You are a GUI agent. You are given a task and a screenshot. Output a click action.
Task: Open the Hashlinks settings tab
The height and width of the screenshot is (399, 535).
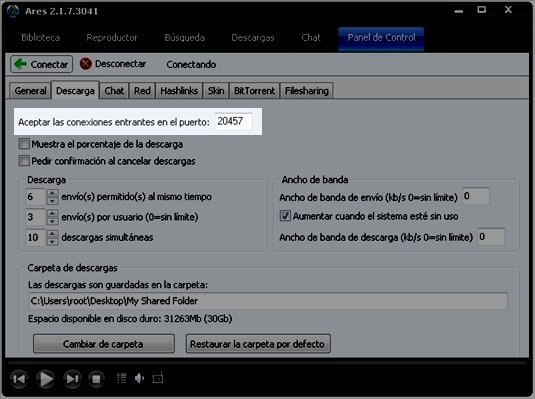pos(179,91)
